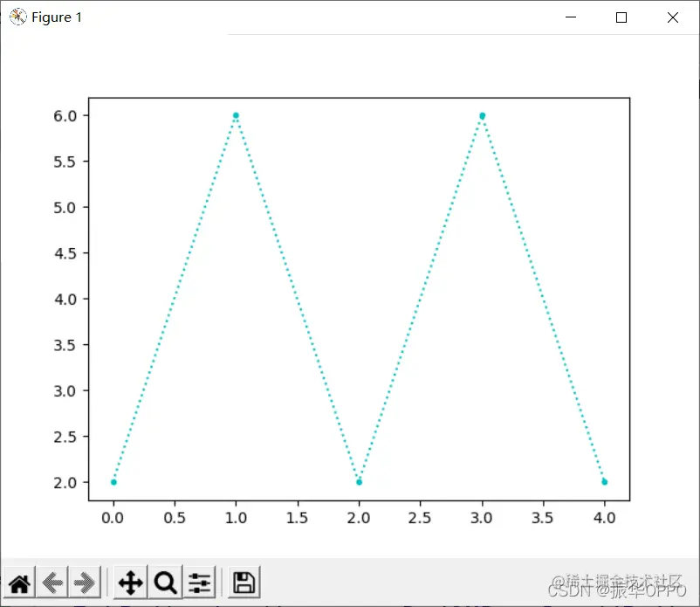Click the 'Figure 1' window title
Viewport: 700px width, 607px height.
tap(57, 17)
